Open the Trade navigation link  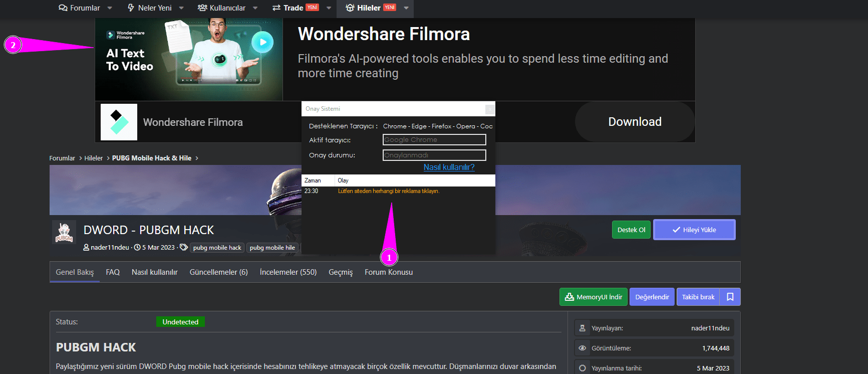pos(296,8)
